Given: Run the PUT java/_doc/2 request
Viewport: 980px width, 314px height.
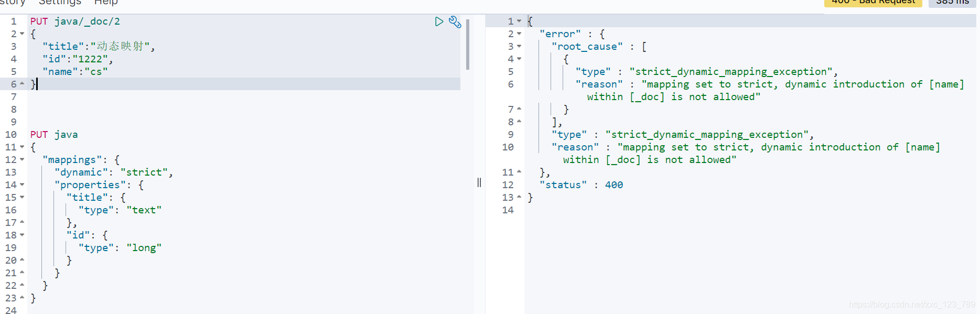Looking at the screenshot, I should [x=439, y=21].
